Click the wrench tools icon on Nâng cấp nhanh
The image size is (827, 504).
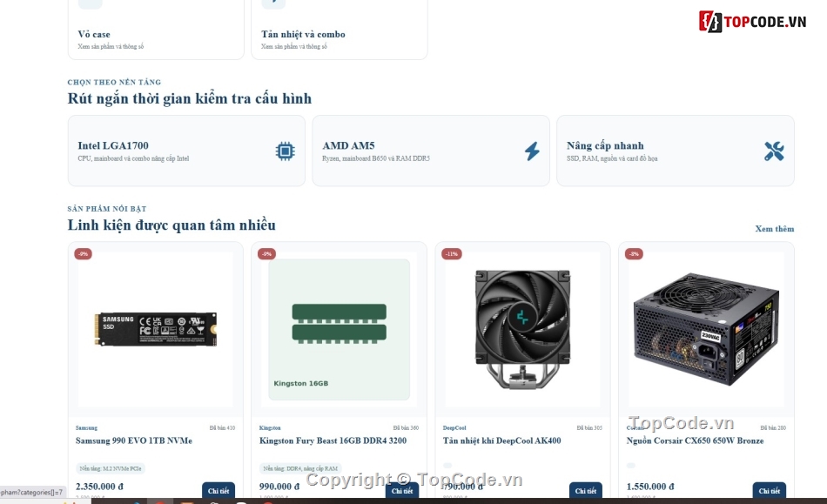774,151
